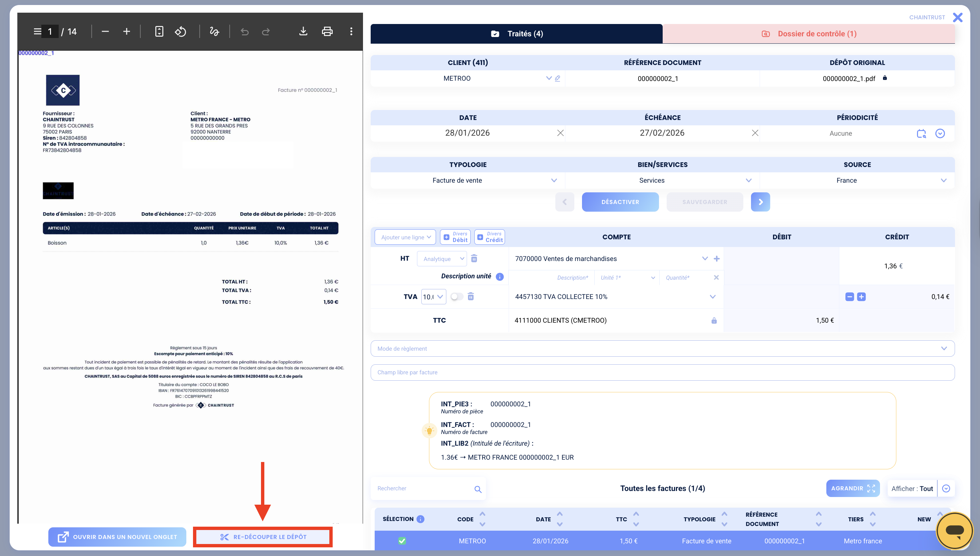The image size is (980, 556).
Task: Click the lock icon on TTC line
Action: 714,320
